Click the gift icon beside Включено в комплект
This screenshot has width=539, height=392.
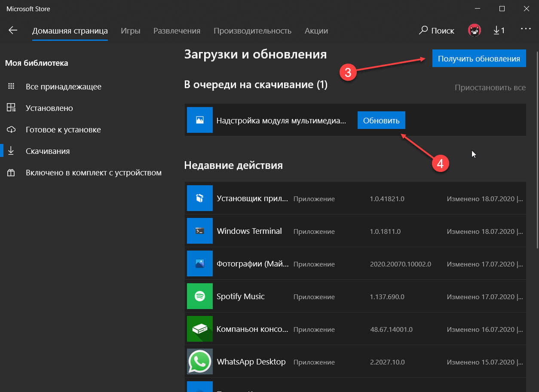coord(11,173)
